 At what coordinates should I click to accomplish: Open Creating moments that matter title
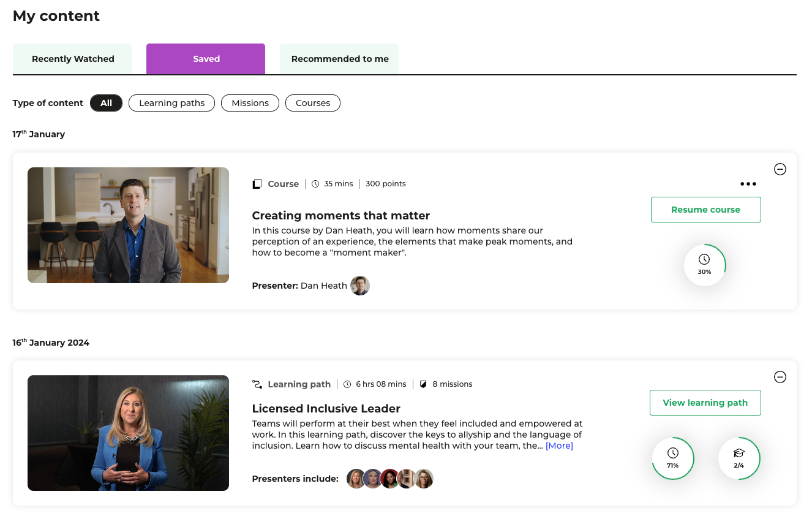pos(341,216)
